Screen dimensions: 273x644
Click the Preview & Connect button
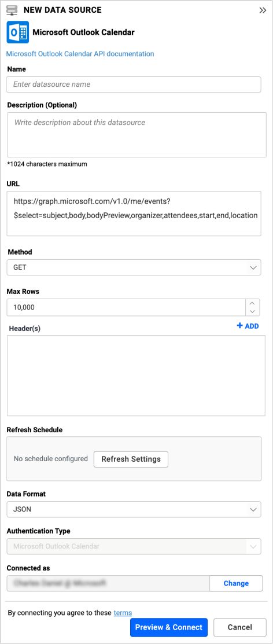169,627
